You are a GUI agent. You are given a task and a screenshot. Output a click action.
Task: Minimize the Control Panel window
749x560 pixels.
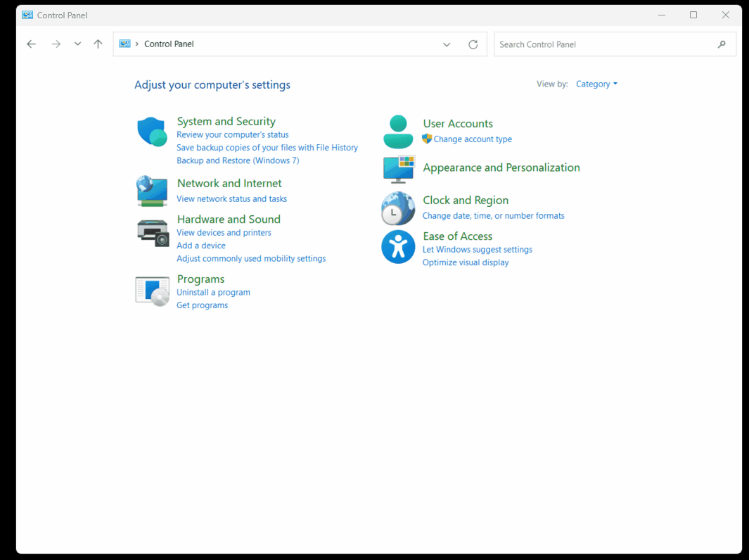(x=662, y=15)
